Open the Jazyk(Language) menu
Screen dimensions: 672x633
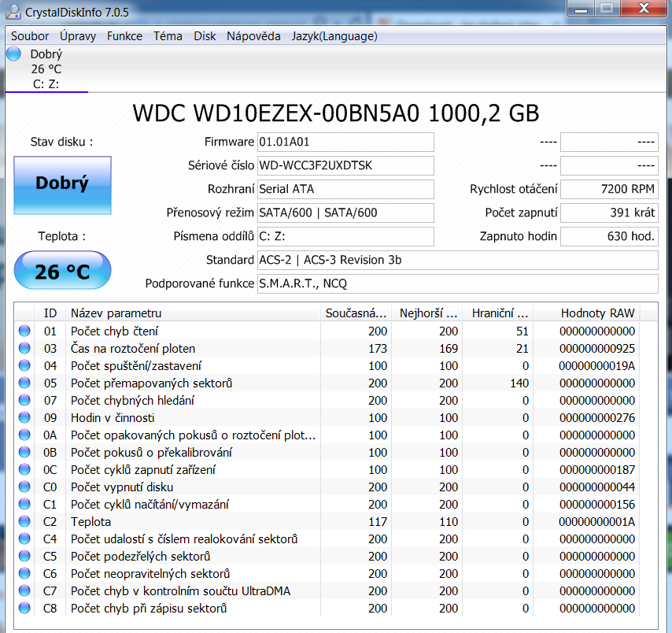[334, 36]
